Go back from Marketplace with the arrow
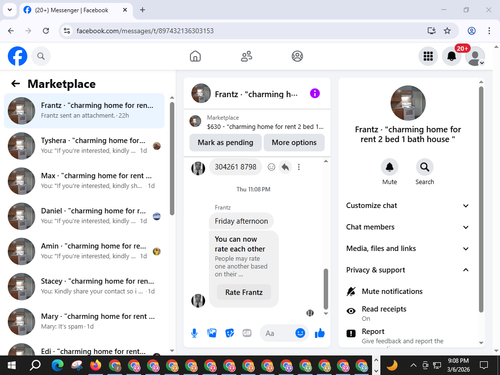Image resolution: width=500 pixels, height=375 pixels. click(16, 84)
